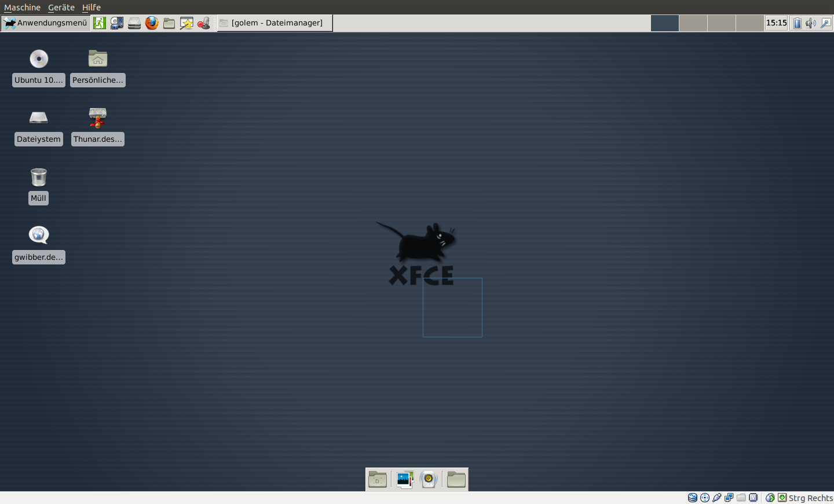
Task: Click the volume icon in the system tray
Action: (811, 23)
